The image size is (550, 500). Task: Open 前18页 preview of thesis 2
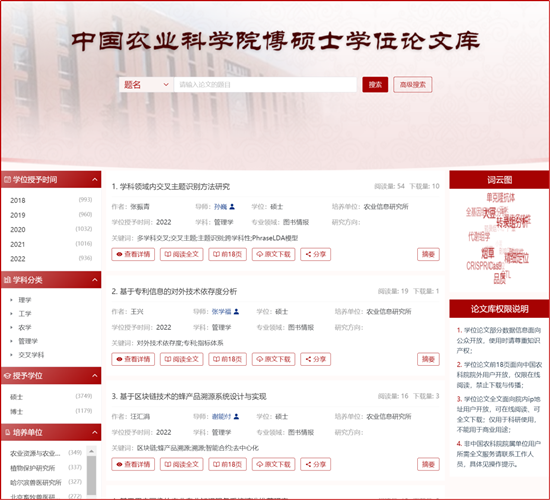pyautogui.click(x=228, y=359)
